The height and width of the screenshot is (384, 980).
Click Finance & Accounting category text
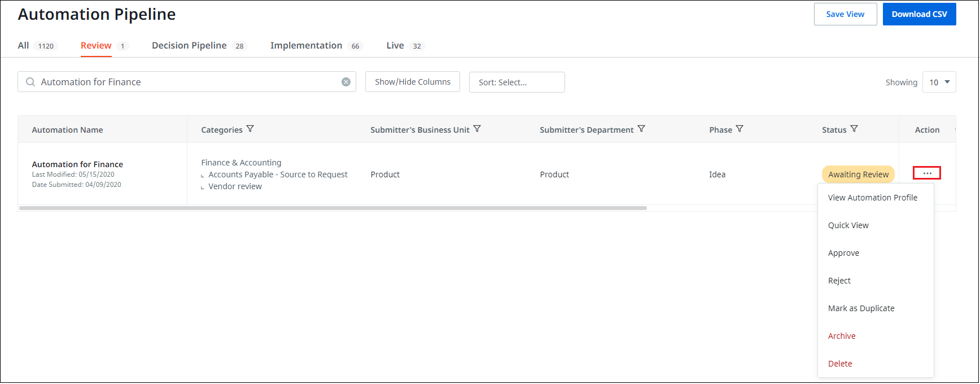[x=241, y=163]
